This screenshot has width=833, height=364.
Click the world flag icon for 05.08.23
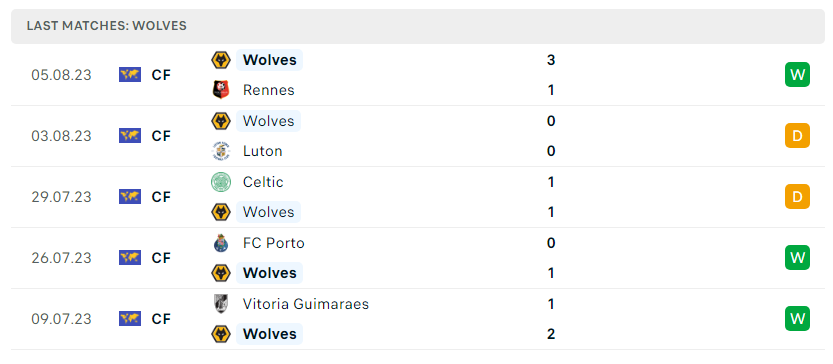coord(130,75)
